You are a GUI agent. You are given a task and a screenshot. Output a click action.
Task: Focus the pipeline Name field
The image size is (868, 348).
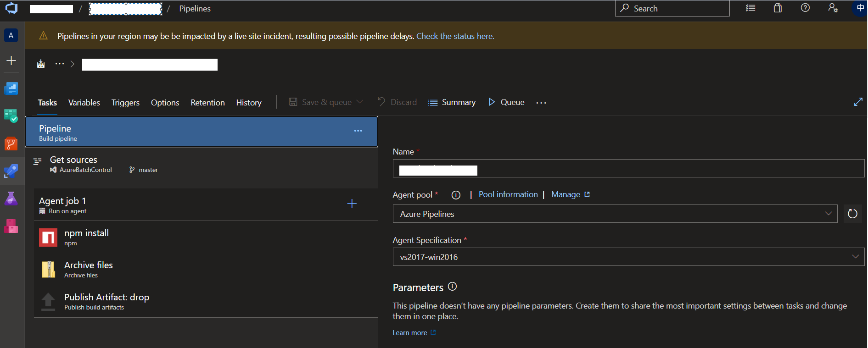click(x=628, y=168)
